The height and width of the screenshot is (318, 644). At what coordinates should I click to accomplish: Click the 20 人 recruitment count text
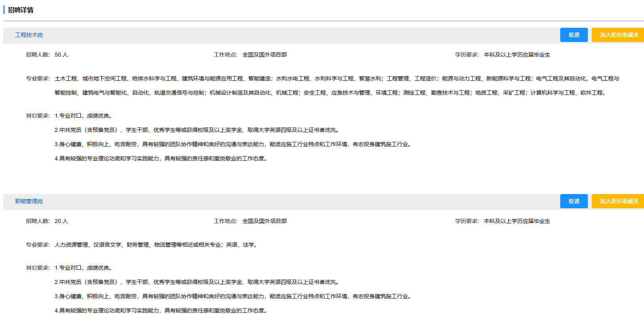pos(61,221)
